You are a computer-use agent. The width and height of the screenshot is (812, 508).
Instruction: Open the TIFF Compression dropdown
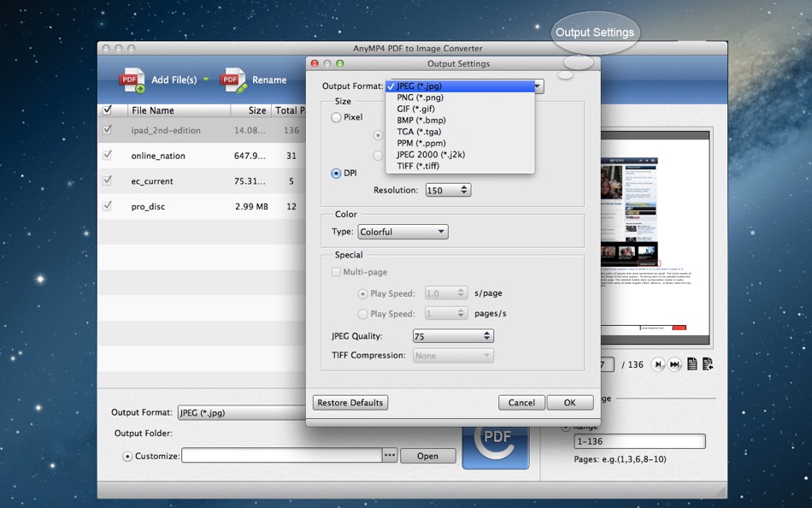pos(453,356)
